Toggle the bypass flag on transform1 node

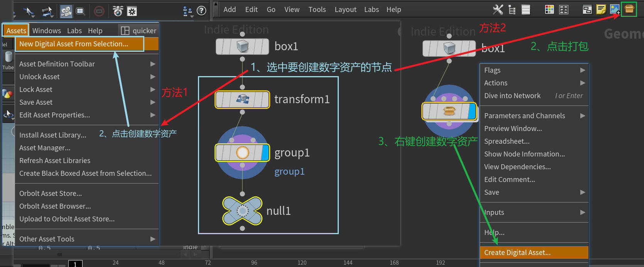coord(220,100)
